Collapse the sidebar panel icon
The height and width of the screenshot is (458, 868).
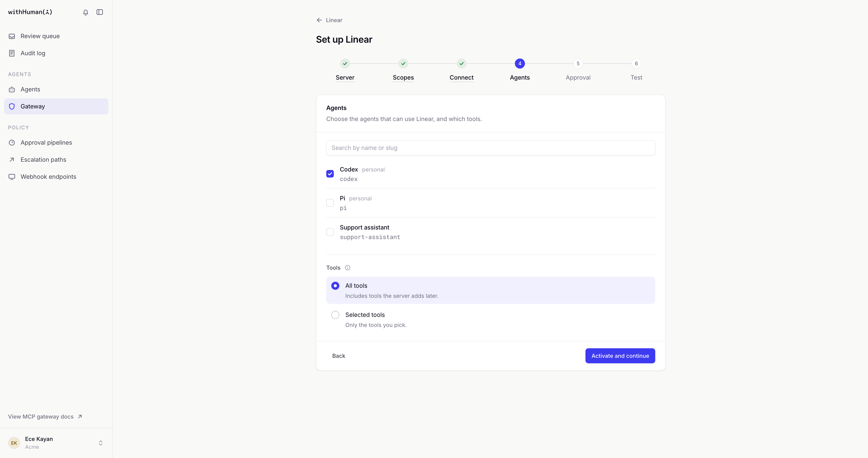pyautogui.click(x=100, y=12)
